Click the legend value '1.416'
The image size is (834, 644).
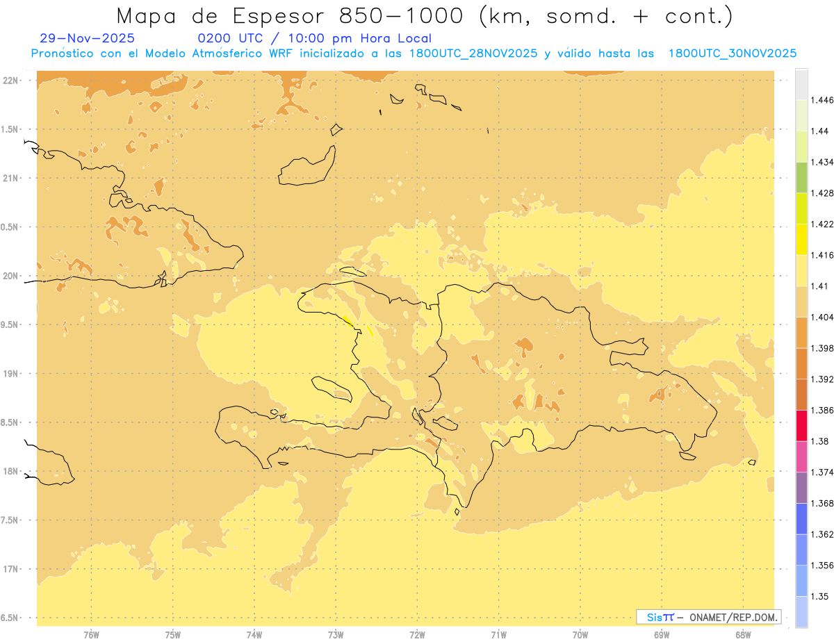pos(822,255)
